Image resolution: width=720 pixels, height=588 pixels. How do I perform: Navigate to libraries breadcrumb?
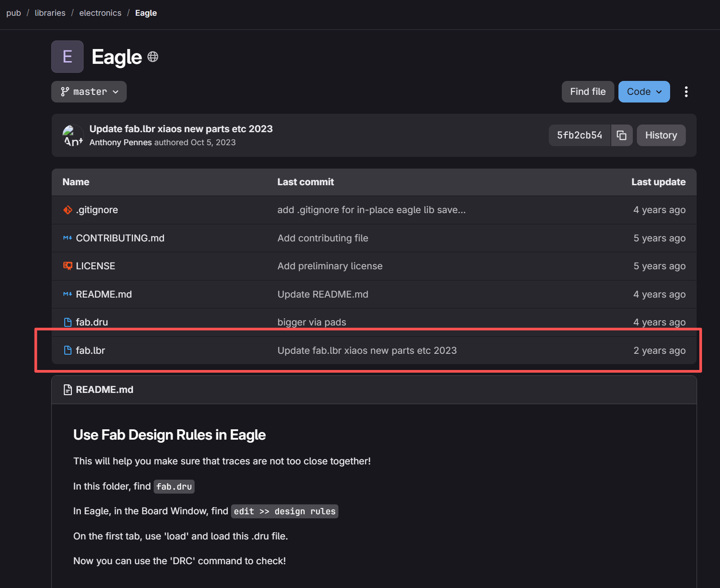pyautogui.click(x=50, y=13)
